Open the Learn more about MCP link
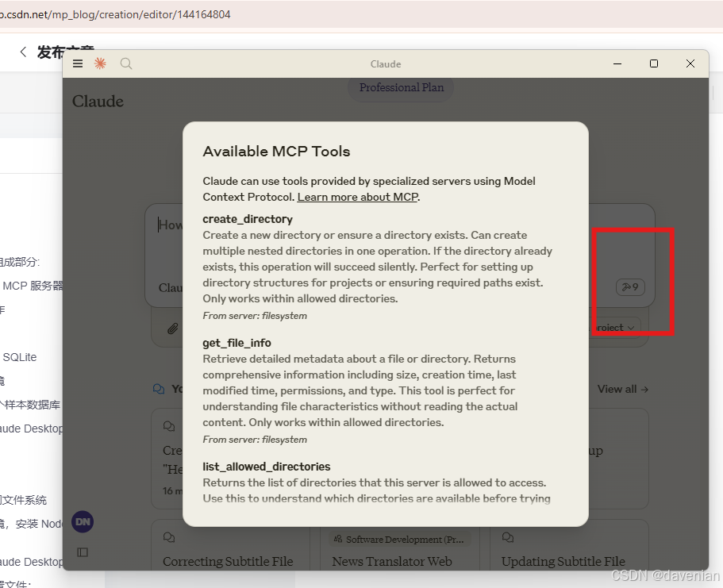Screen dimensions: 723x588 (x=357, y=197)
